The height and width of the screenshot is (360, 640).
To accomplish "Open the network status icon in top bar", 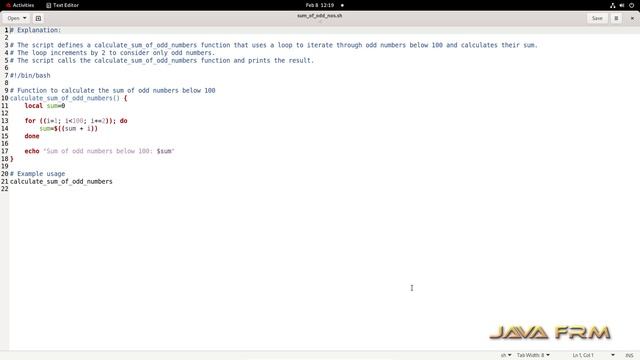I will (612, 5).
